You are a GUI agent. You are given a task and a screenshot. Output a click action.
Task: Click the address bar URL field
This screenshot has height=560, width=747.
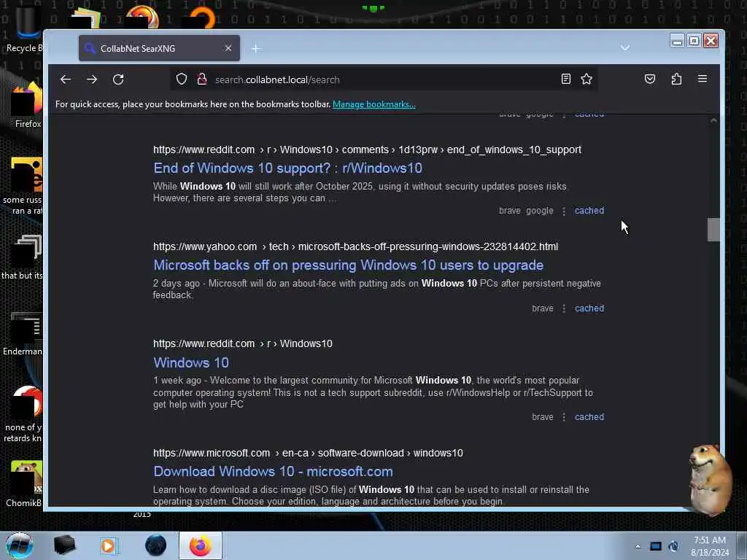pos(384,79)
